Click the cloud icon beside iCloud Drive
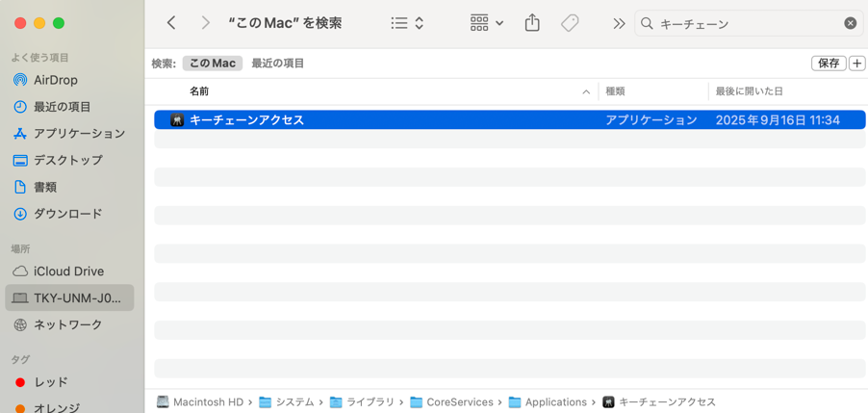Image resolution: width=868 pixels, height=413 pixels. (20, 271)
